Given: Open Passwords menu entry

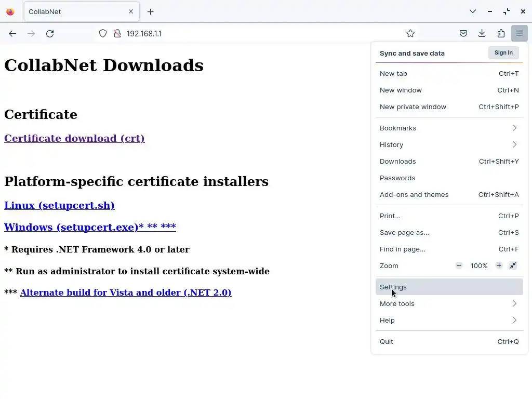Looking at the screenshot, I should (x=449, y=178).
